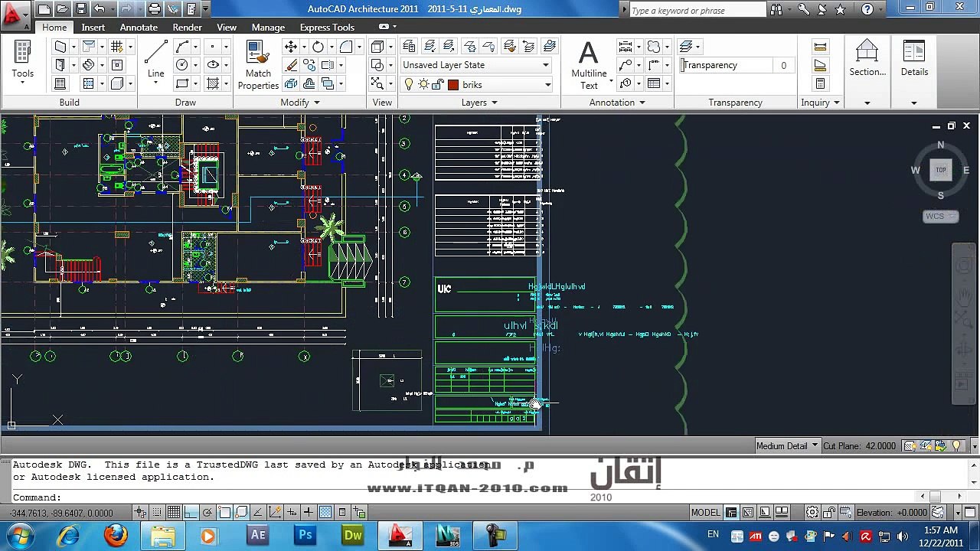Viewport: 980px width, 551px height.
Task: Click the Match Properties tool
Action: click(x=258, y=64)
